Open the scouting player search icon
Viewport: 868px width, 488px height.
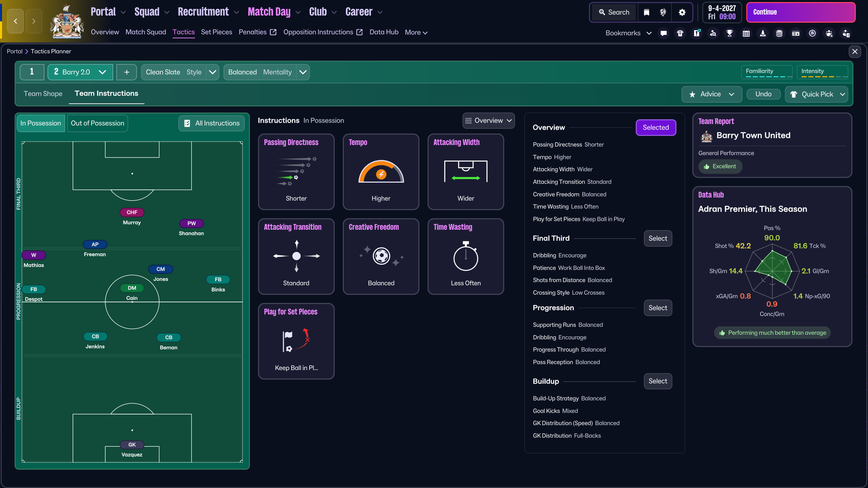[713, 33]
